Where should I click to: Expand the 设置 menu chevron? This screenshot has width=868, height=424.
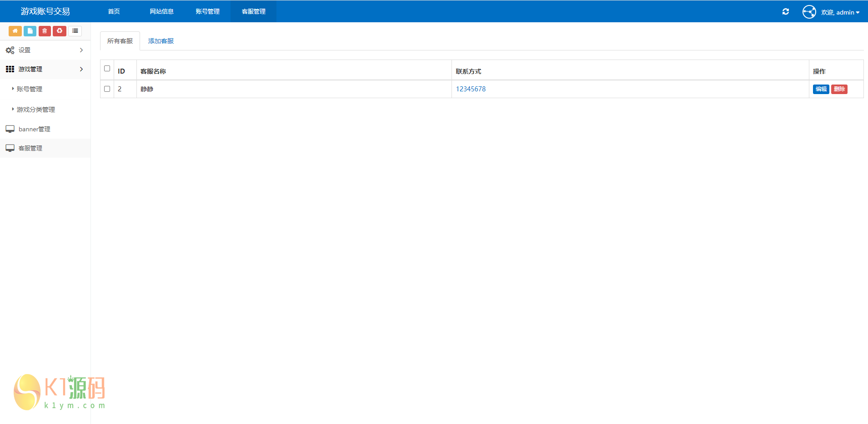[81, 50]
